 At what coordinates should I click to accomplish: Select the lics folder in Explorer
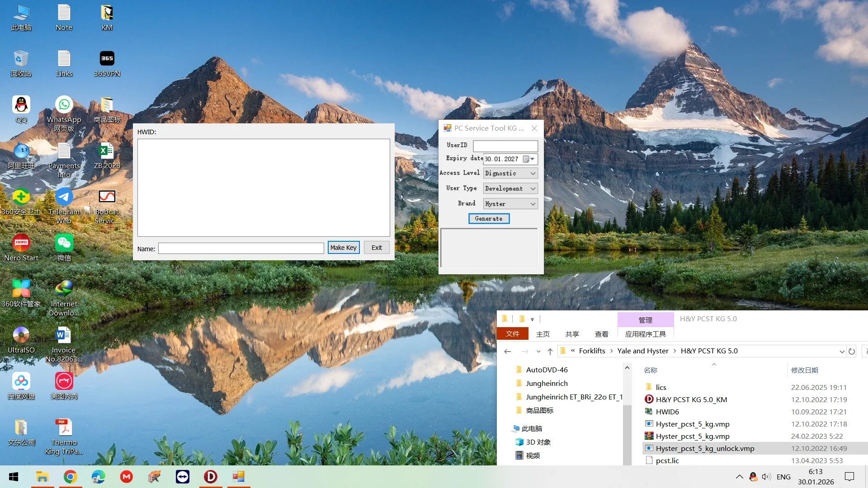pyautogui.click(x=661, y=387)
